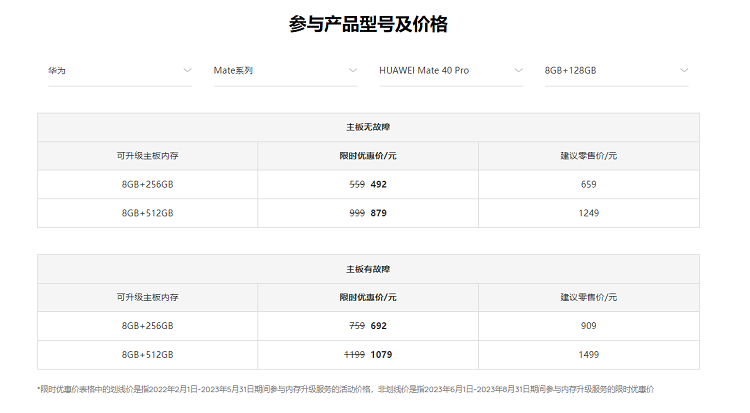Click the strikethrough price 759
The width and height of the screenshot is (750, 413).
pyautogui.click(x=357, y=326)
